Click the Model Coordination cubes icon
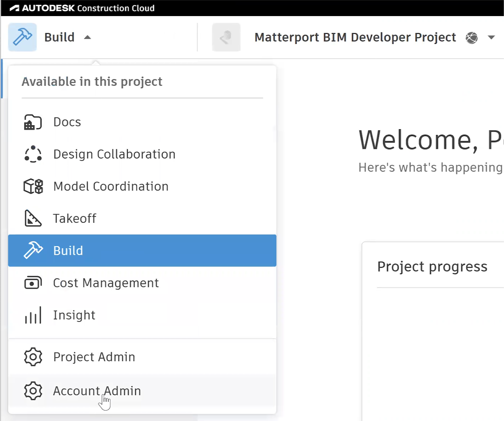This screenshot has height=421, width=504. pos(33,187)
